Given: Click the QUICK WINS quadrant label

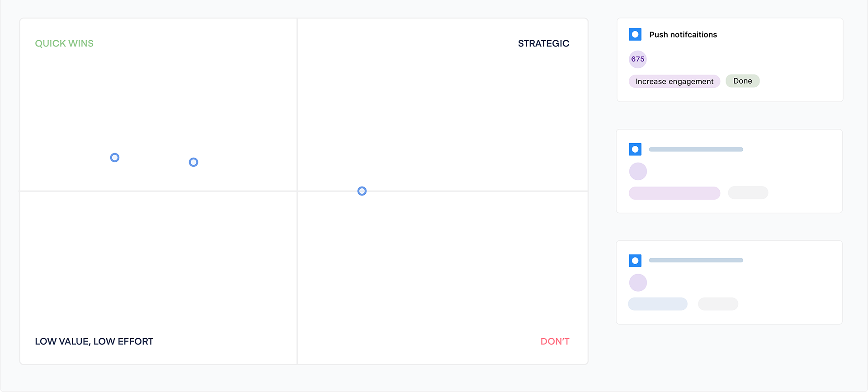Looking at the screenshot, I should pyautogui.click(x=64, y=43).
